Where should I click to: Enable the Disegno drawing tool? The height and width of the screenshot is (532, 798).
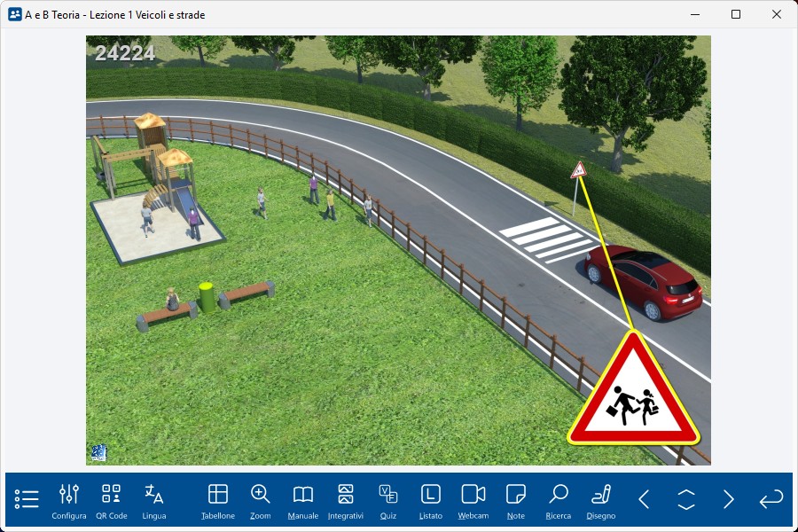coord(601,500)
